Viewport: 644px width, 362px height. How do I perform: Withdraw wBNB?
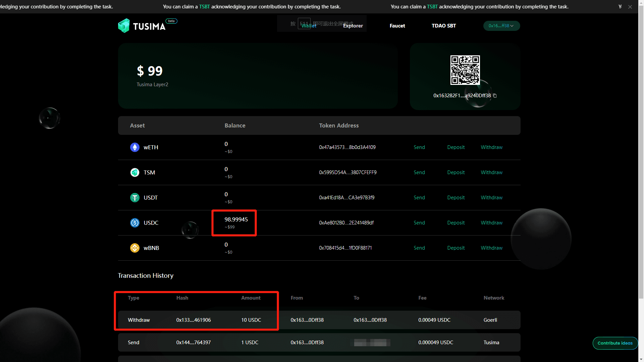[x=492, y=248]
